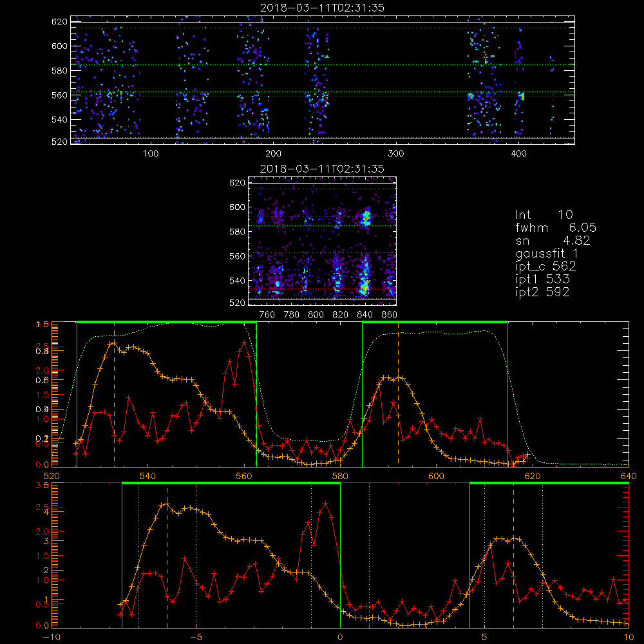This screenshot has height=644, width=644.
Task: Click the middle plot title 2018-03-11T02:31:35
Action: coord(322,169)
